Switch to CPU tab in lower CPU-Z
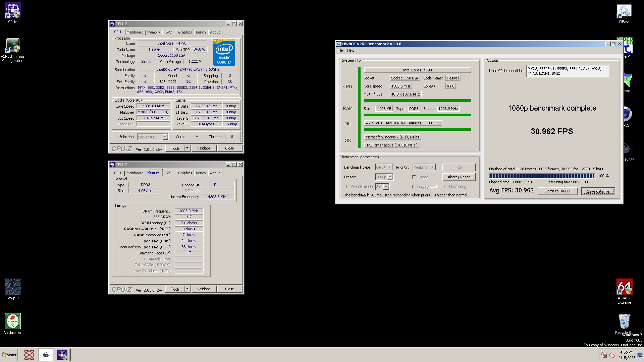The width and height of the screenshot is (644, 362). pyautogui.click(x=117, y=173)
